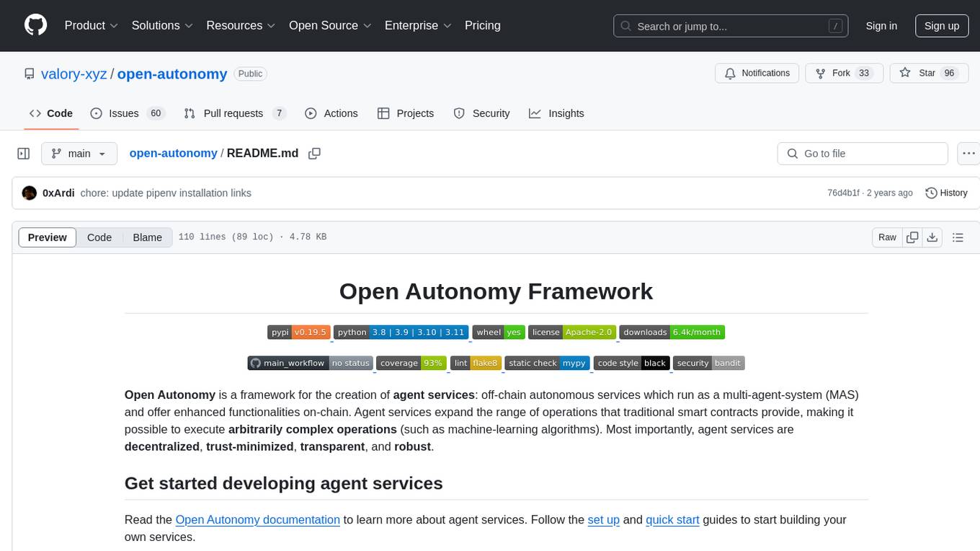Open the more file actions menu
This screenshot has height=551, width=980.
click(x=968, y=154)
